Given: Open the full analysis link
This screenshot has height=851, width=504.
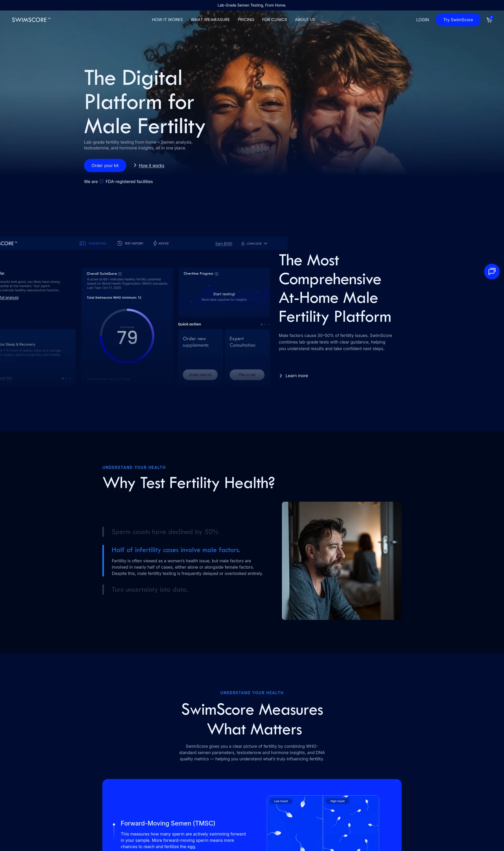Looking at the screenshot, I should click(9, 298).
